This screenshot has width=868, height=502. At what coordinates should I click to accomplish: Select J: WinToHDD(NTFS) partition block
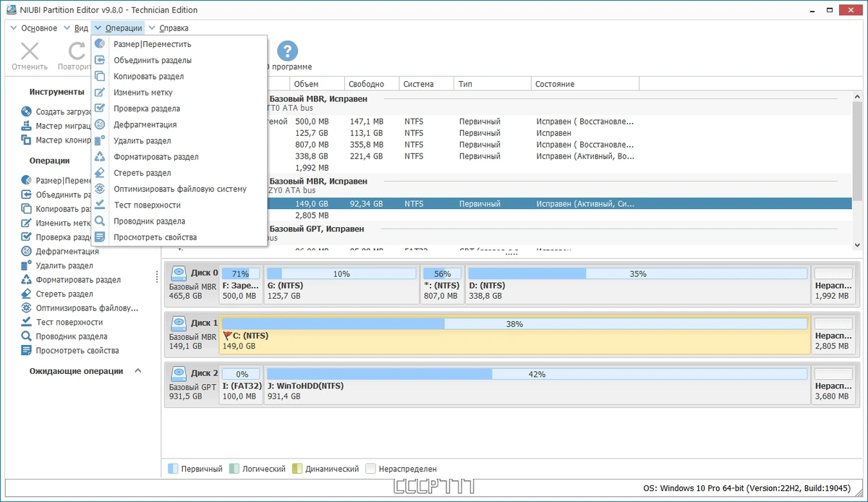point(537,385)
